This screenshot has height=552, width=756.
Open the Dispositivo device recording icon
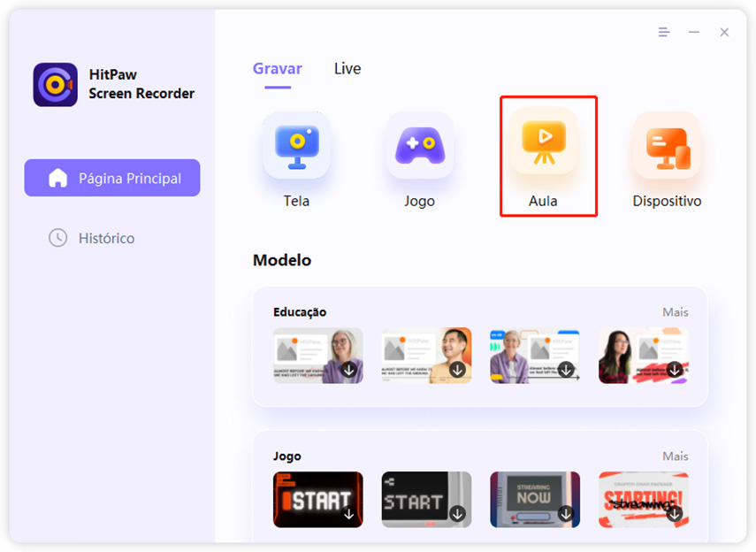pos(668,145)
